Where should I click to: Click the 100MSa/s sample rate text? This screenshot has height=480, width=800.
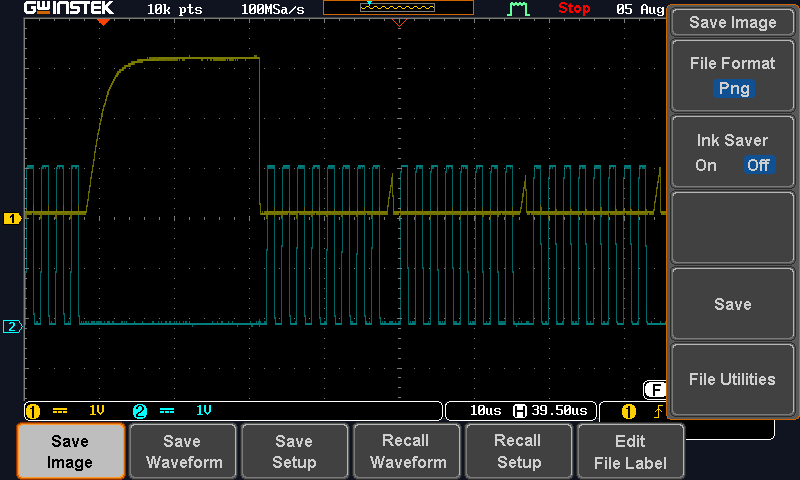[272, 10]
